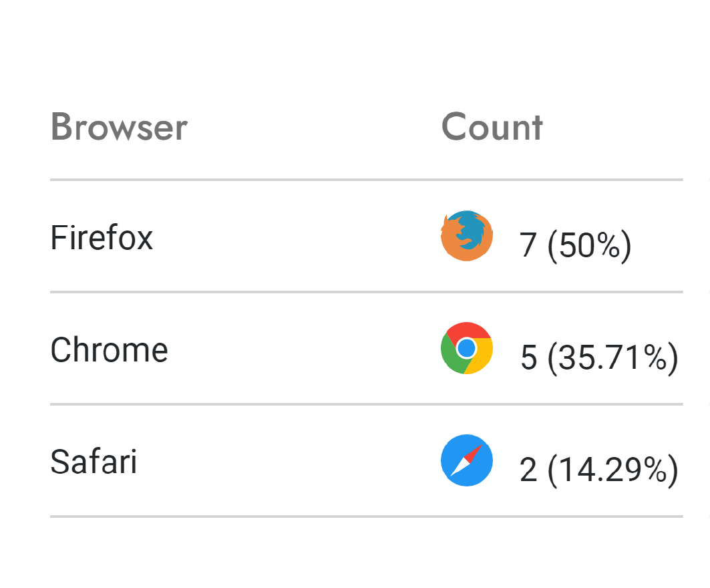Click the divider between Chrome and Safari rows

366,404
